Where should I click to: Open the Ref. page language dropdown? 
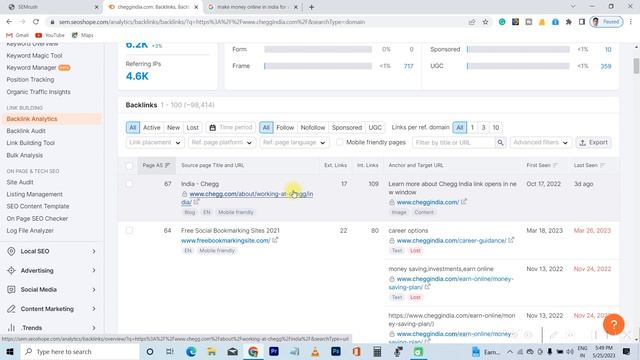coord(294,142)
